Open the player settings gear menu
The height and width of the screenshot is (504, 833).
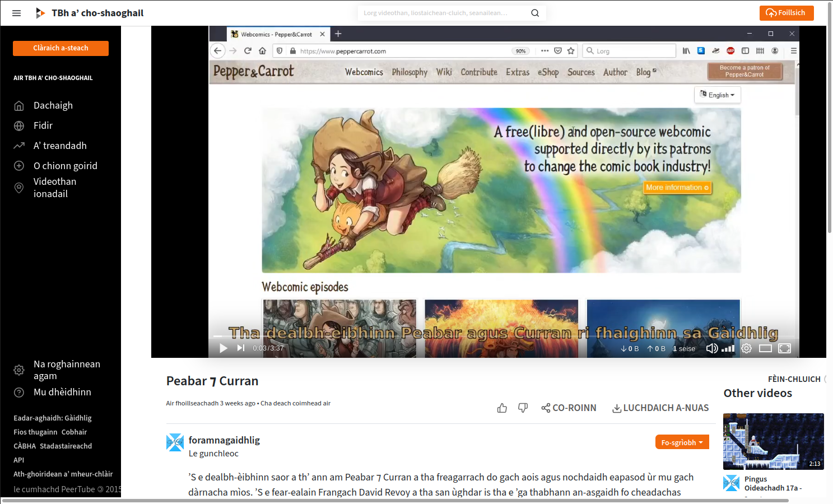point(746,348)
